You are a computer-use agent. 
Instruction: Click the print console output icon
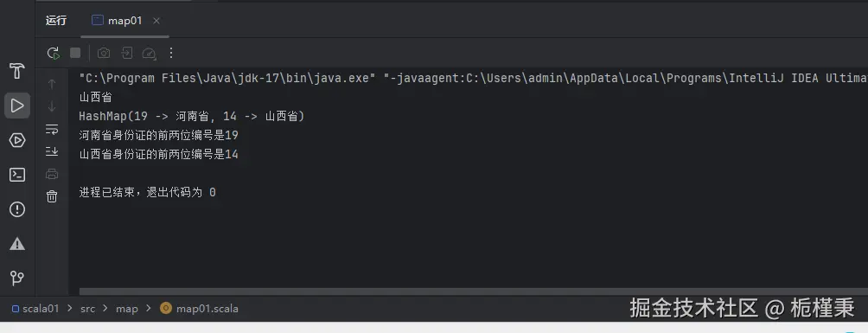click(x=52, y=174)
